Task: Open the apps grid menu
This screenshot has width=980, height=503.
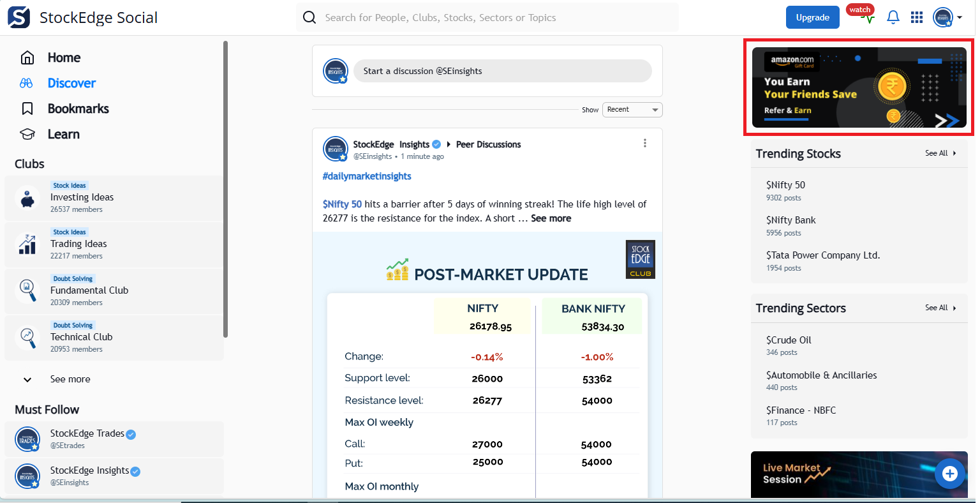Action: point(917,17)
